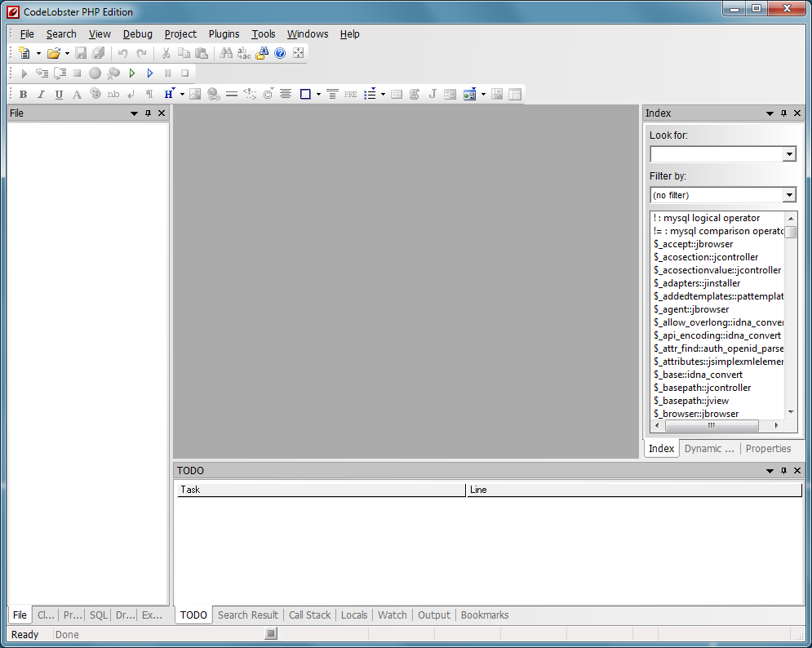Click the Copy icon
Viewport: 812px width, 648px height.
[184, 53]
